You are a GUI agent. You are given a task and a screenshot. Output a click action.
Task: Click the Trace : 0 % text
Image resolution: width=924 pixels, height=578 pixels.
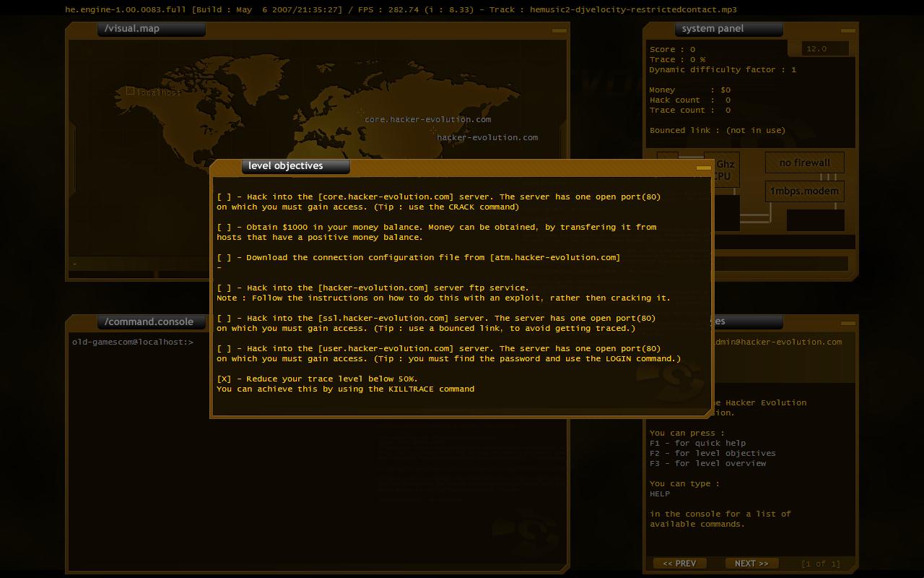click(677, 60)
